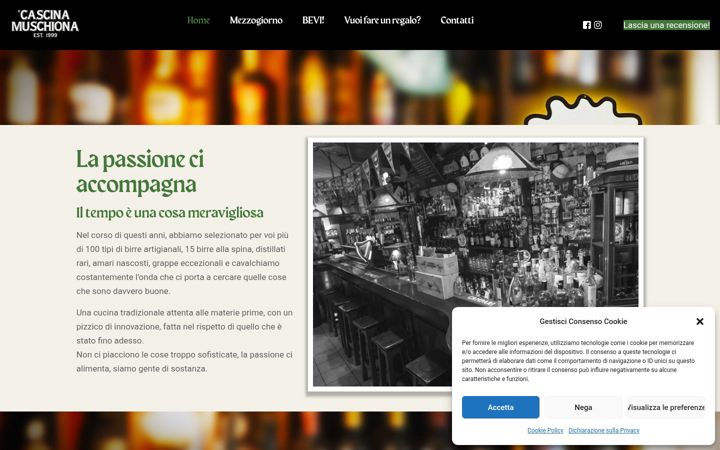
Task: Open Dichiarazione sulla Privacy link
Action: 604,430
